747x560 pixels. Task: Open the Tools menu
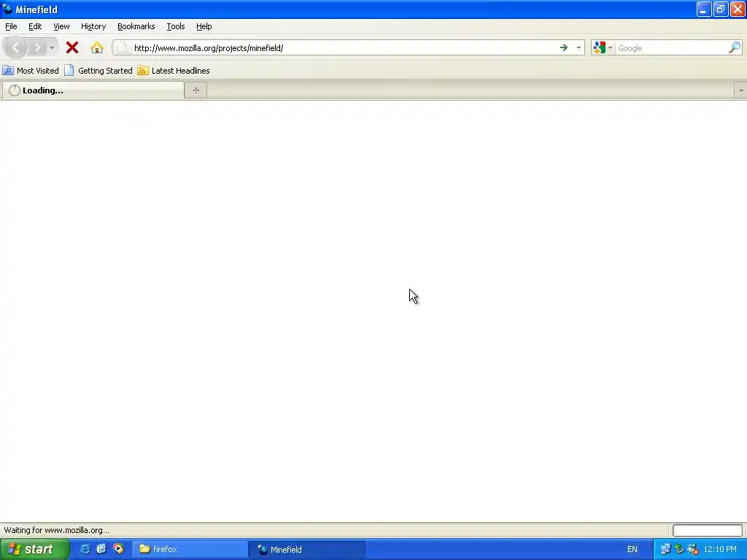tap(175, 27)
